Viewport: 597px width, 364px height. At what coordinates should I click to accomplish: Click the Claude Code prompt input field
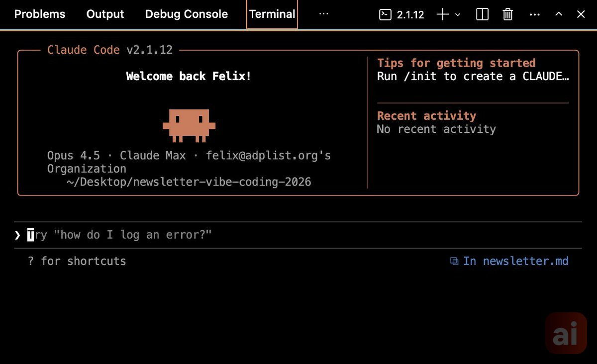click(298, 235)
